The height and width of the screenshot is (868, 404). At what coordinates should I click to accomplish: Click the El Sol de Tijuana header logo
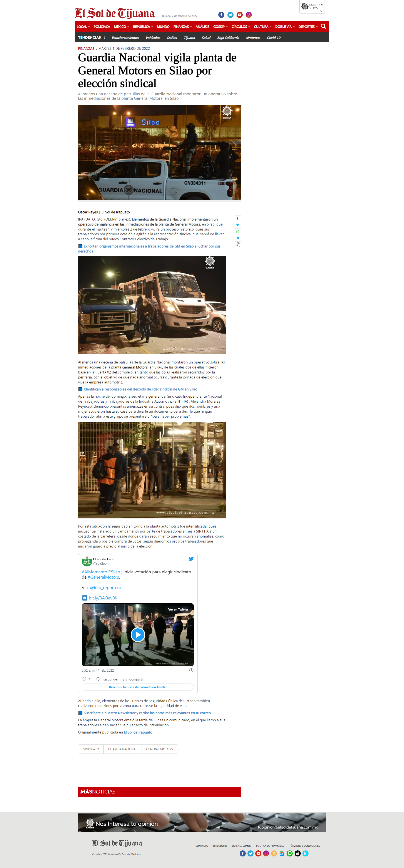pyautogui.click(x=115, y=13)
